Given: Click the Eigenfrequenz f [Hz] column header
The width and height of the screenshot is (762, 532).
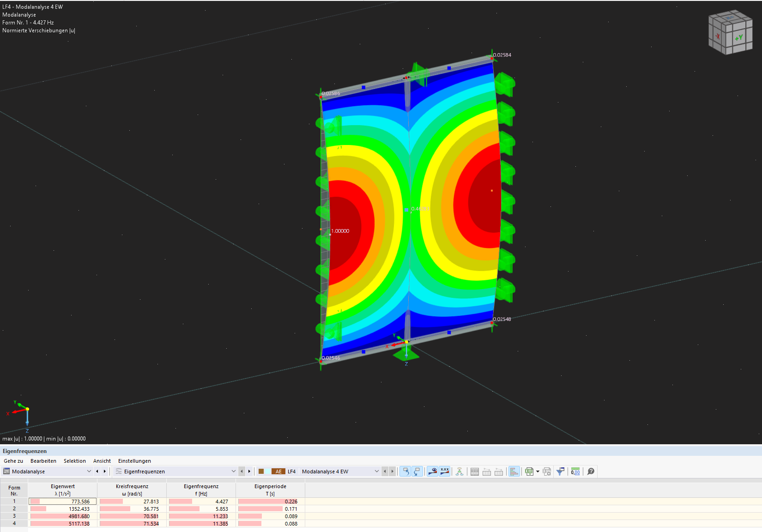Looking at the screenshot, I should coord(201,490).
